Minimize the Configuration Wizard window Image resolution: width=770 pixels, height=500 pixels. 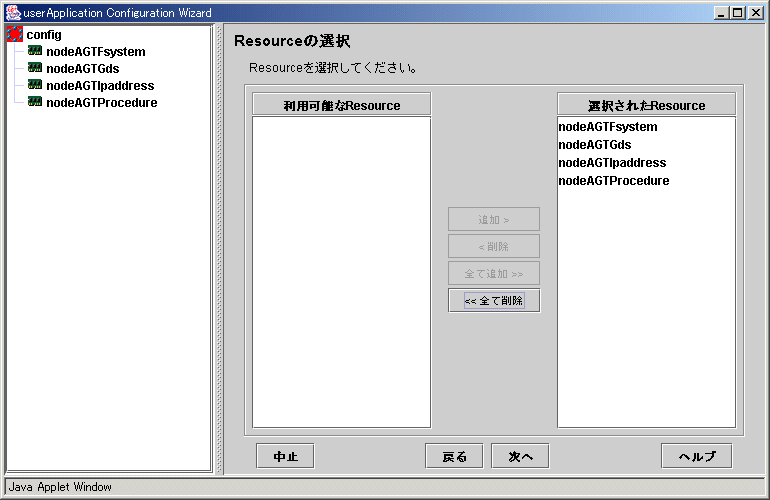[721, 13]
